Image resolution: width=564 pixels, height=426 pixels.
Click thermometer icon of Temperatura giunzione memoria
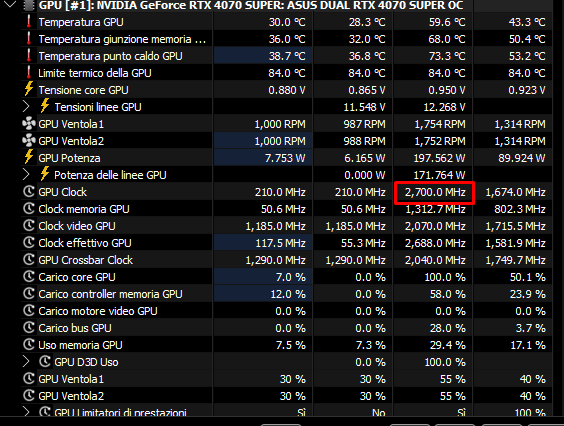click(29, 38)
